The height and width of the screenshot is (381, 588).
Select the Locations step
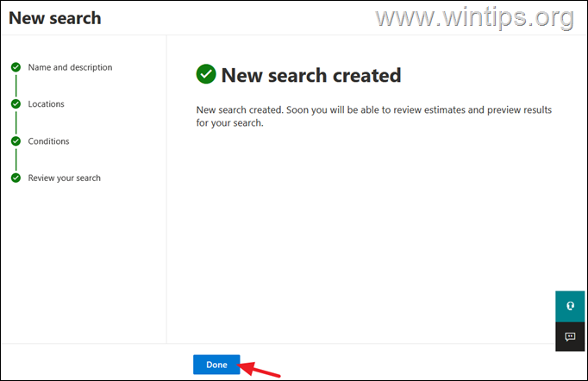point(46,104)
